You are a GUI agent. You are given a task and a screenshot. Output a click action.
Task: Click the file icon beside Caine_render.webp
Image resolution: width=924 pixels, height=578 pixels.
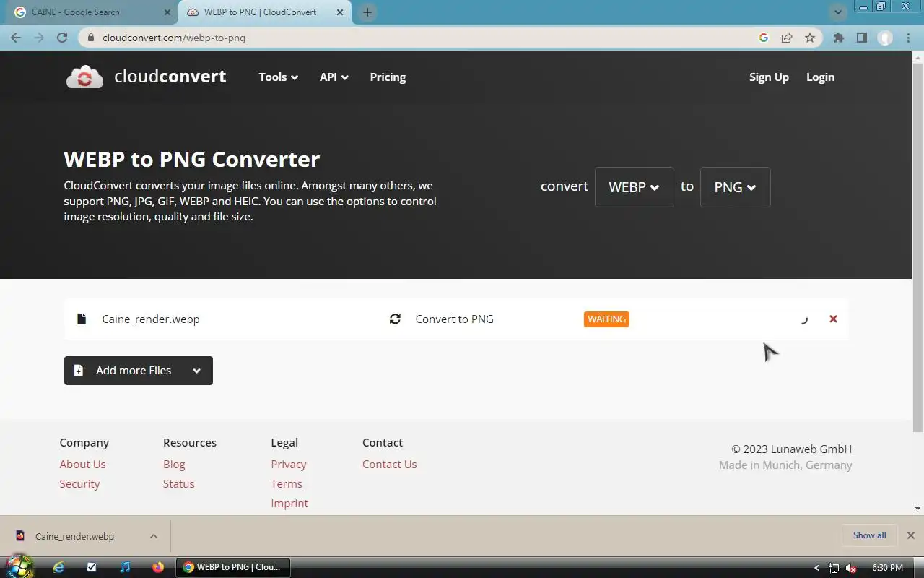[82, 319]
